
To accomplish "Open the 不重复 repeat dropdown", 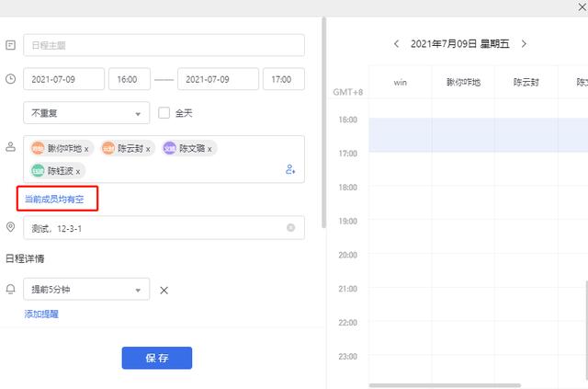I will click(x=85, y=113).
